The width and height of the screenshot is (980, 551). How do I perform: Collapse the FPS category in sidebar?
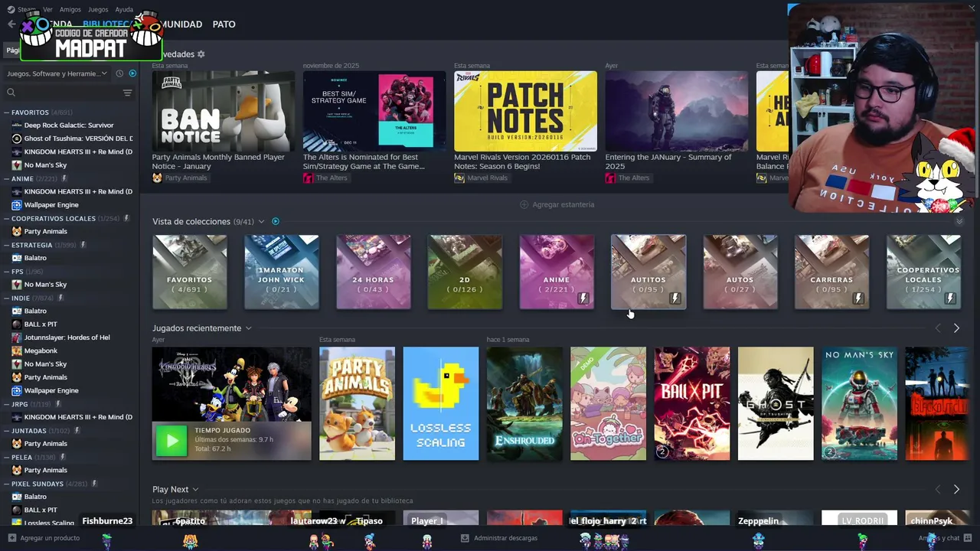click(6, 272)
